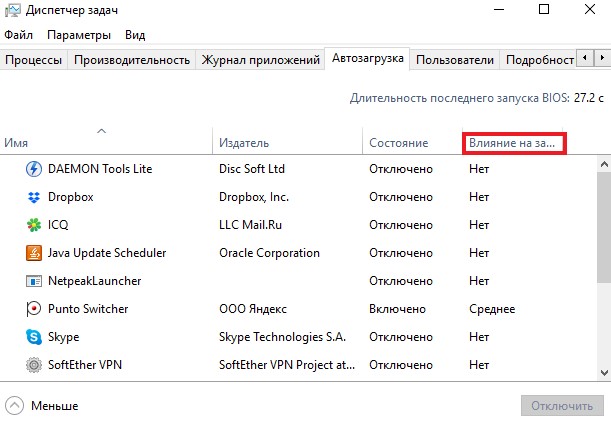Click the disabled Отключить button
The height and width of the screenshot is (429, 611).
562,406
